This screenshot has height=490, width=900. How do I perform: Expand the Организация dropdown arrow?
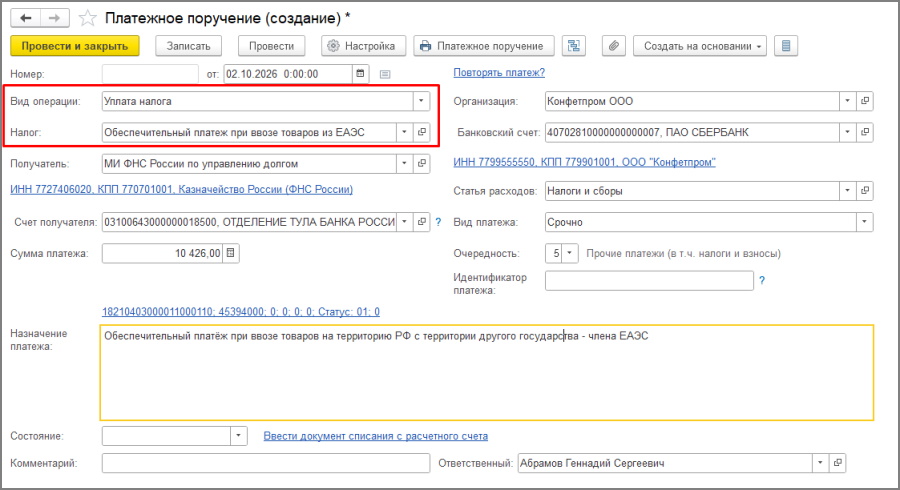pyautogui.click(x=847, y=101)
